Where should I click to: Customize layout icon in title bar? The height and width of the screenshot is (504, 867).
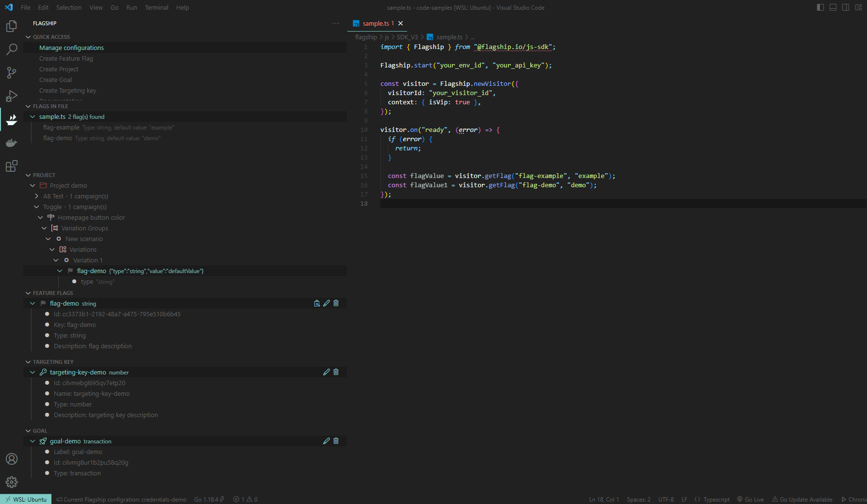[x=858, y=7]
